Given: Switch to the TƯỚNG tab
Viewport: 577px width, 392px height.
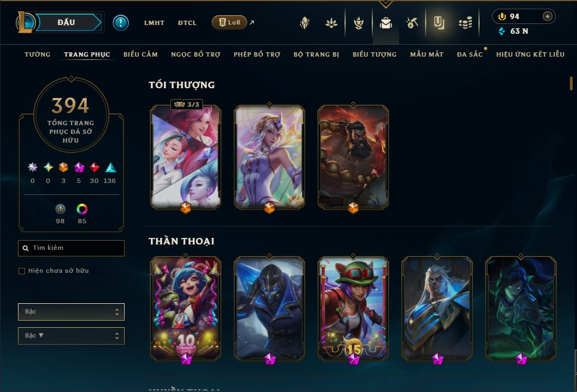Looking at the screenshot, I should tap(38, 54).
